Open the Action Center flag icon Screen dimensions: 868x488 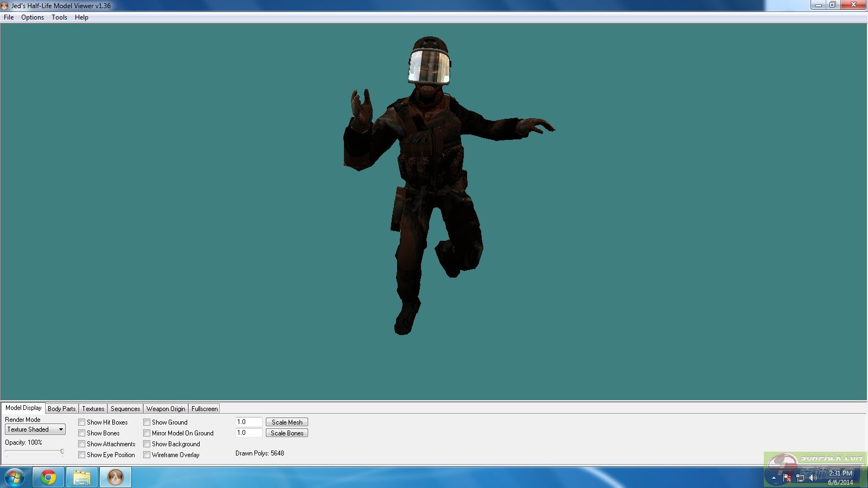[787, 478]
